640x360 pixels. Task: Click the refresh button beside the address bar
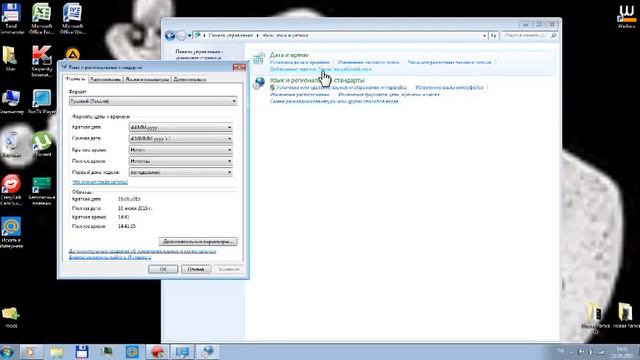click(493, 36)
